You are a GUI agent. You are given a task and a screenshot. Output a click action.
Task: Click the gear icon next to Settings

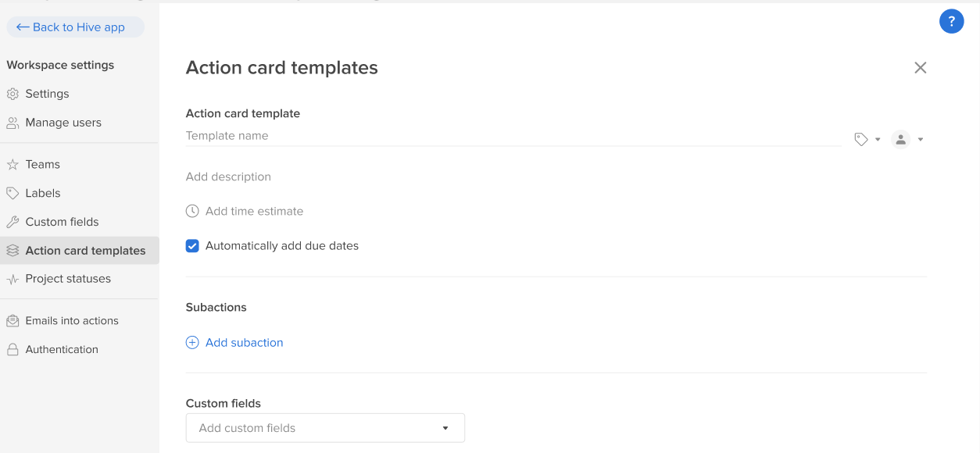[x=13, y=94]
